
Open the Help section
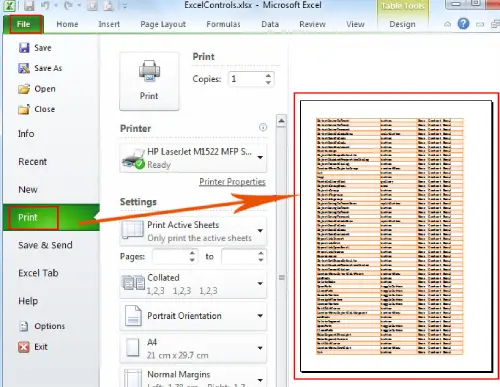(x=28, y=301)
